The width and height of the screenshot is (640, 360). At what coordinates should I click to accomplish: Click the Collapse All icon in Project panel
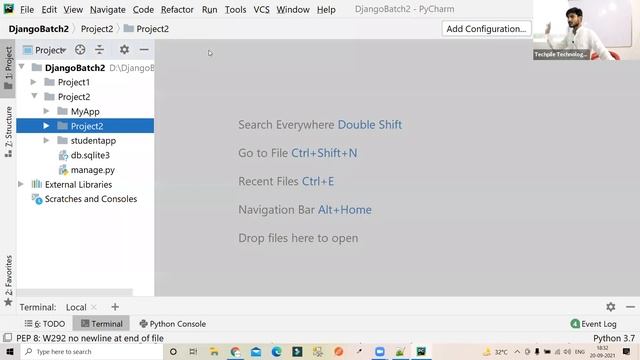[x=100, y=50]
